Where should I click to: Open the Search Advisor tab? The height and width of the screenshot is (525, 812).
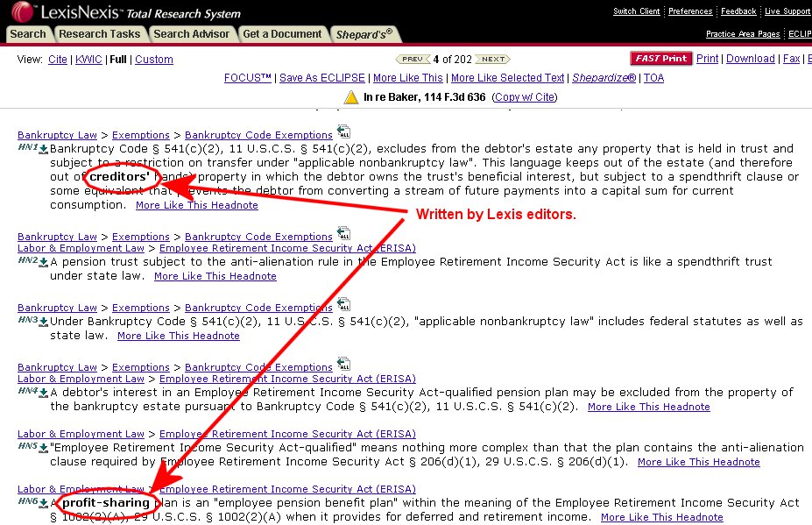click(x=191, y=34)
